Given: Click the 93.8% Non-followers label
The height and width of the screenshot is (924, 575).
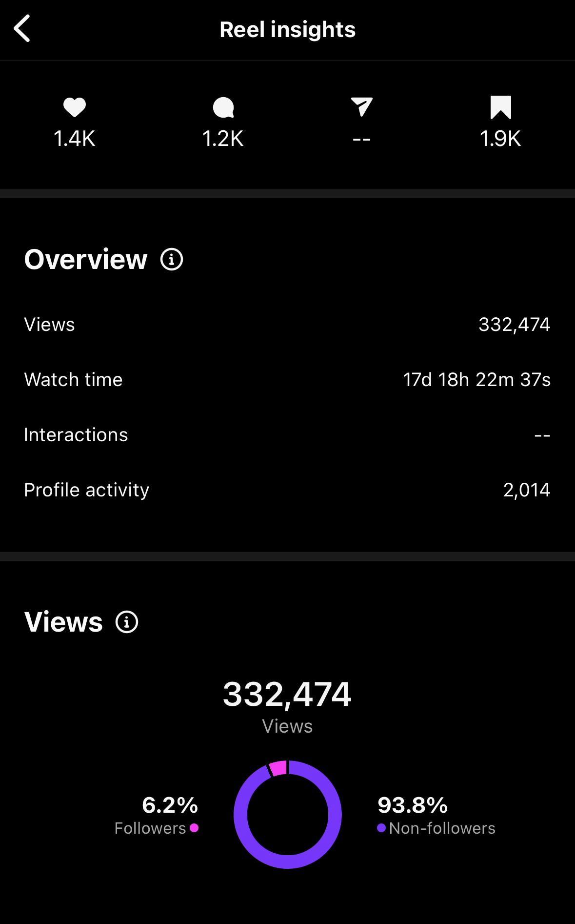Looking at the screenshot, I should pos(413,805).
